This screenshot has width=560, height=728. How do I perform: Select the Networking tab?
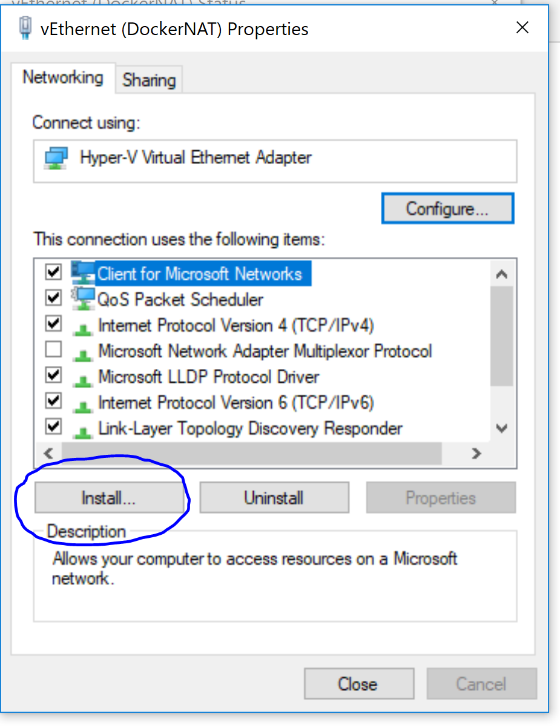tap(62, 78)
